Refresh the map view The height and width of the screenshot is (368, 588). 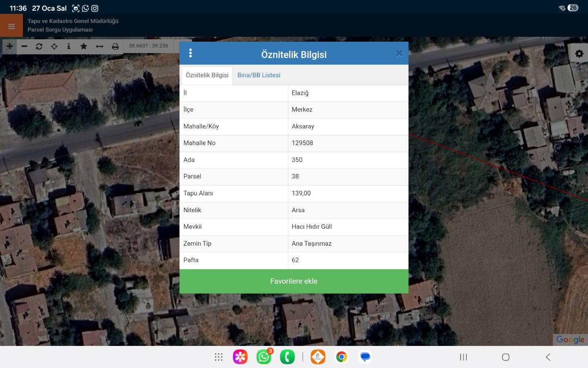tap(39, 46)
